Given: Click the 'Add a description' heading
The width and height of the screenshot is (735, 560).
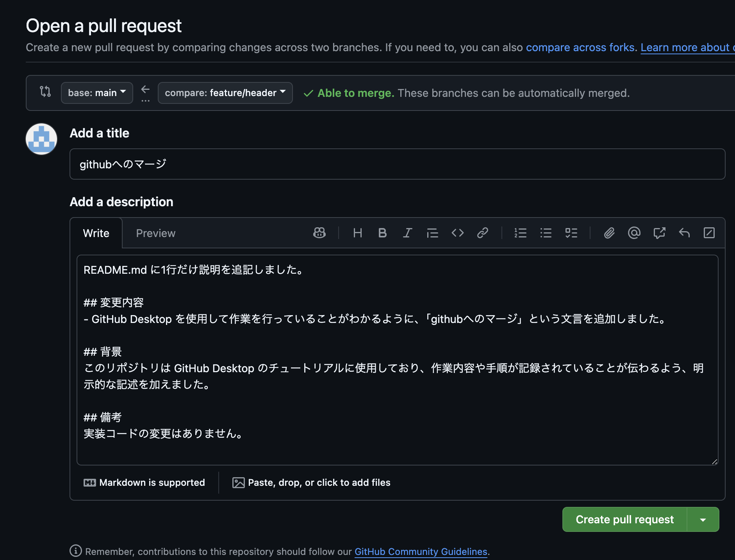Looking at the screenshot, I should point(121,202).
